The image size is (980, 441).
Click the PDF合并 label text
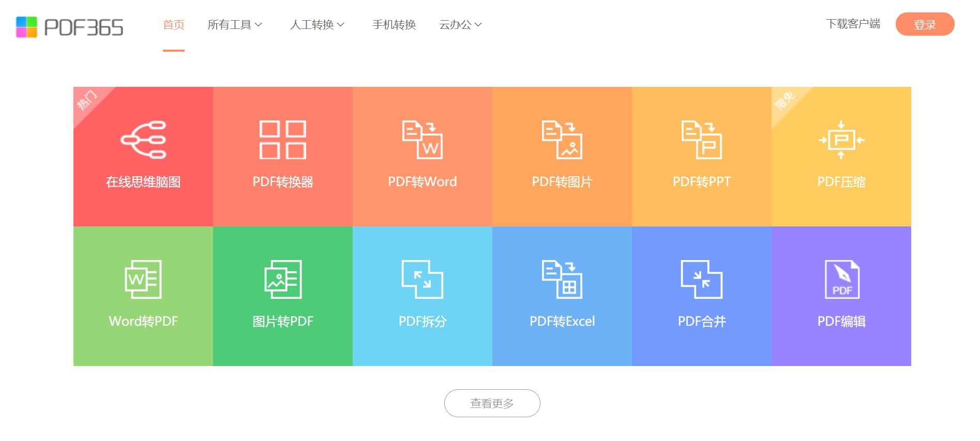702,322
